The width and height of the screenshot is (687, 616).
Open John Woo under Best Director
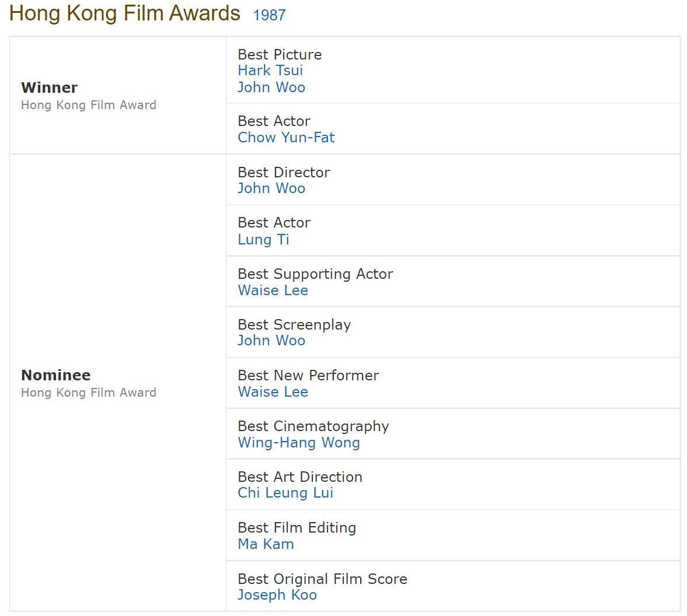[x=271, y=188]
